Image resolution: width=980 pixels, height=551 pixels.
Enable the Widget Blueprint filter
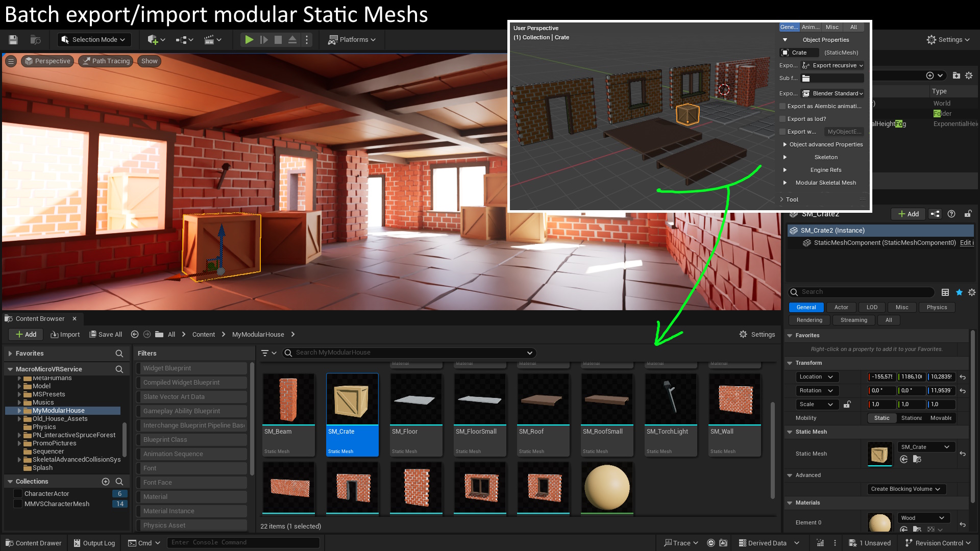192,368
